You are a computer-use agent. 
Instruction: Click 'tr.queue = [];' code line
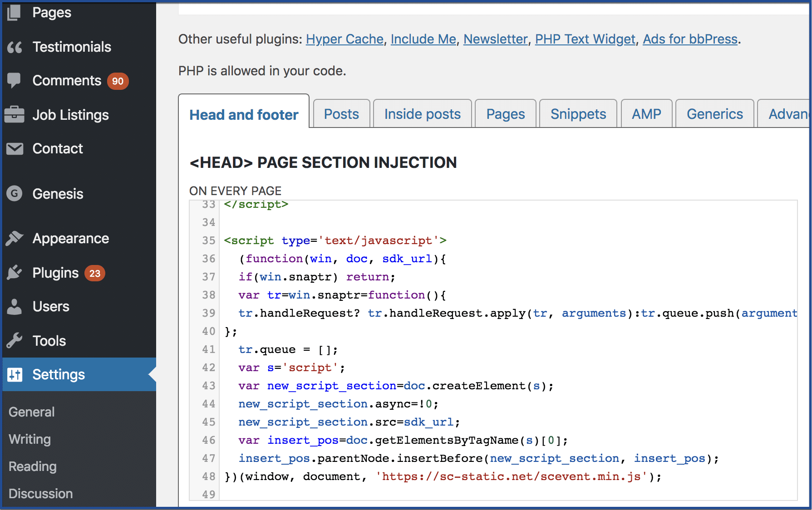288,349
